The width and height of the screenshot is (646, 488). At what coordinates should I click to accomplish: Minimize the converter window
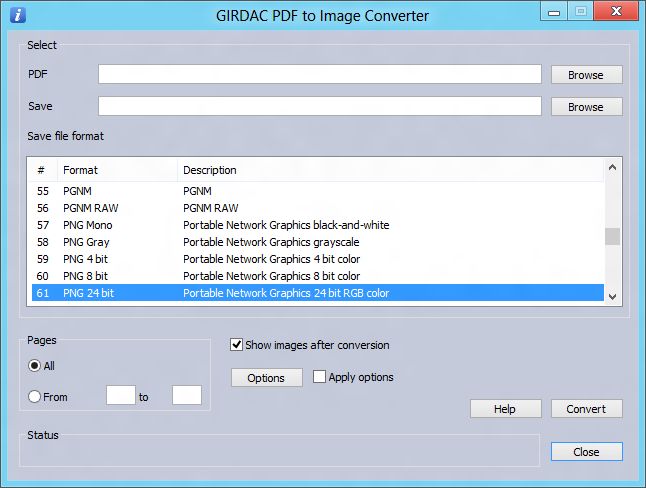tap(554, 11)
